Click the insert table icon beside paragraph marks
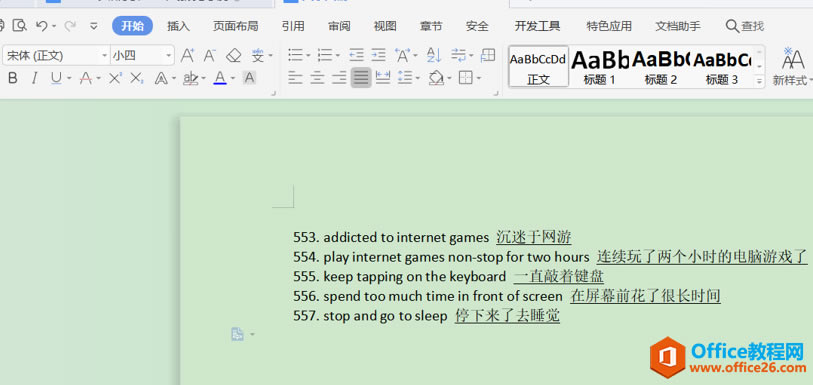The image size is (813, 385). 488,55
